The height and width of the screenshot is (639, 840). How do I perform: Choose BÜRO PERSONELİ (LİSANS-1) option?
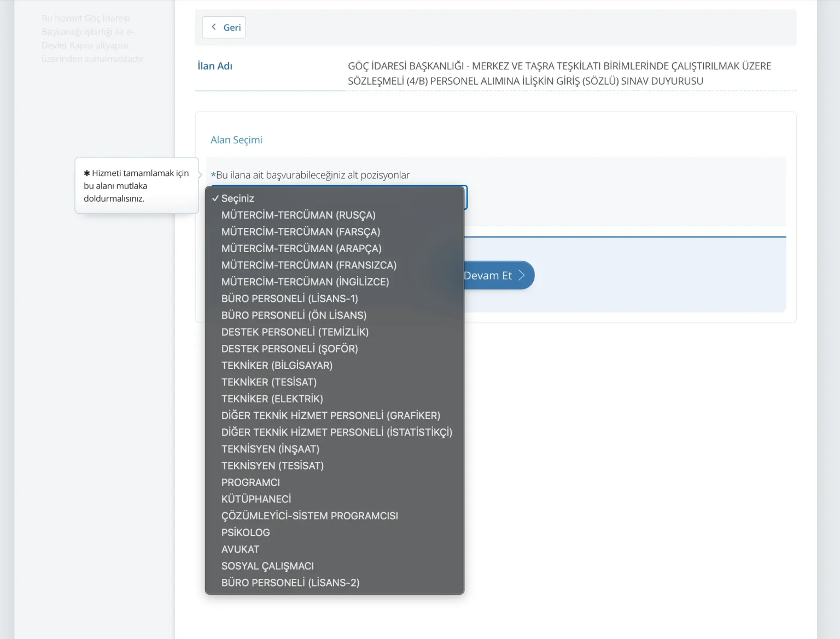(x=289, y=299)
